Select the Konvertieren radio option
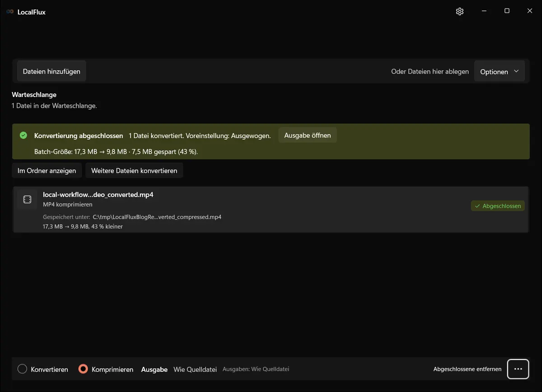The height and width of the screenshot is (392, 542). (43, 369)
